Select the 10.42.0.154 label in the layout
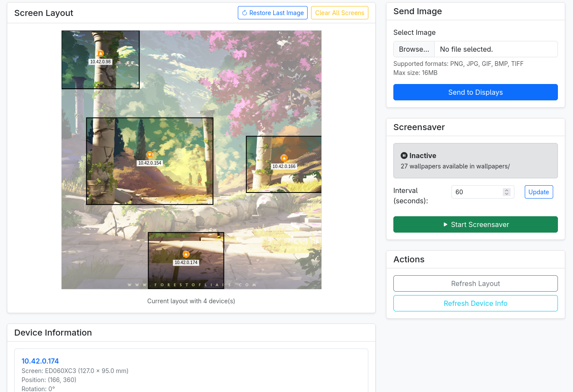573x392 pixels. [149, 163]
